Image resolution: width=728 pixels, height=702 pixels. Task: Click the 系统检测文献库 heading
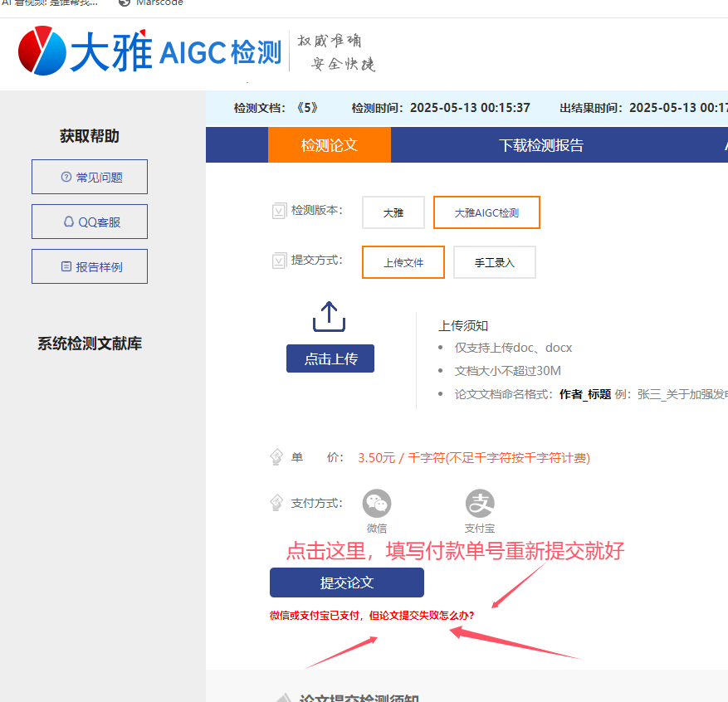point(90,344)
